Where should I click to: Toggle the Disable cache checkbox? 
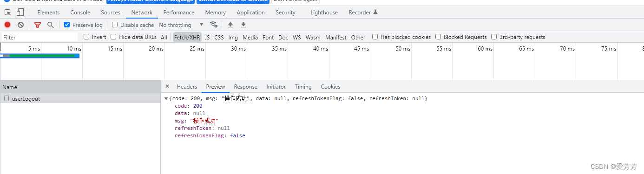[115, 25]
